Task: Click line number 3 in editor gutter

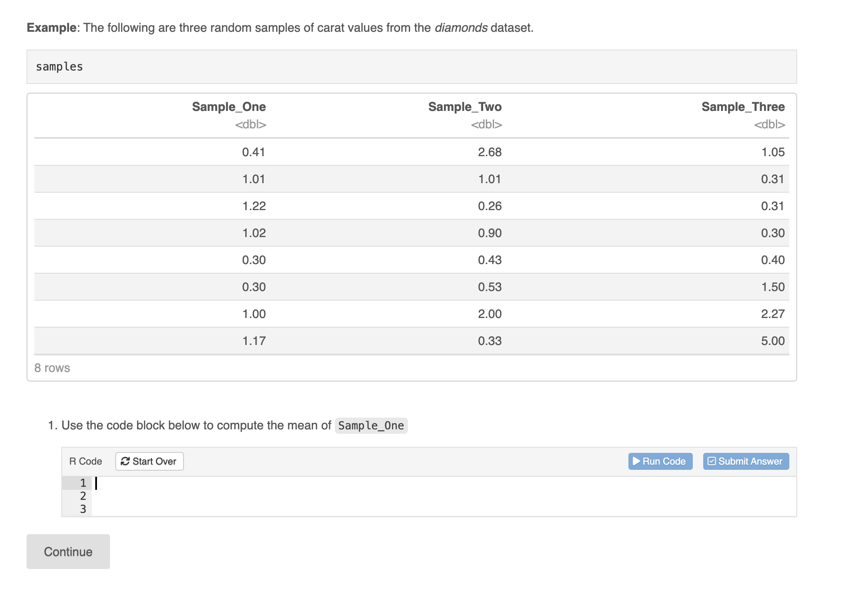Action: [83, 509]
